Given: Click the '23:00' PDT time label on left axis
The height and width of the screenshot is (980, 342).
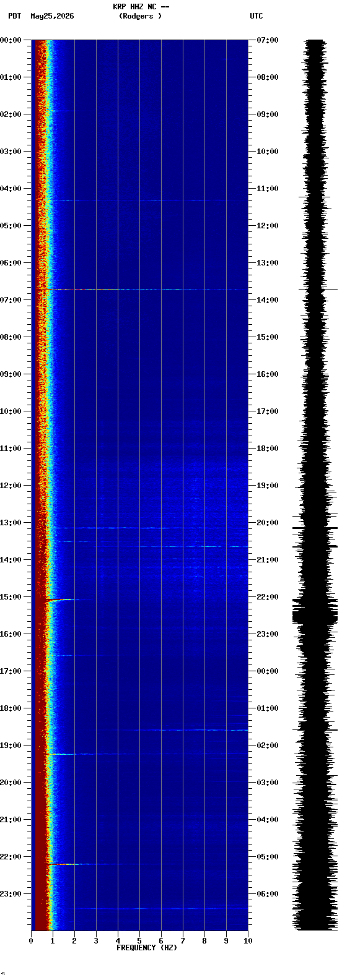Looking at the screenshot, I should tap(11, 894).
